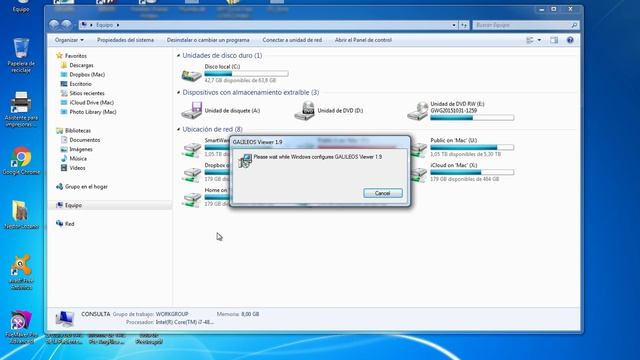Click Desinstalar o cambiar un programa
The image size is (640, 360).
point(208,40)
